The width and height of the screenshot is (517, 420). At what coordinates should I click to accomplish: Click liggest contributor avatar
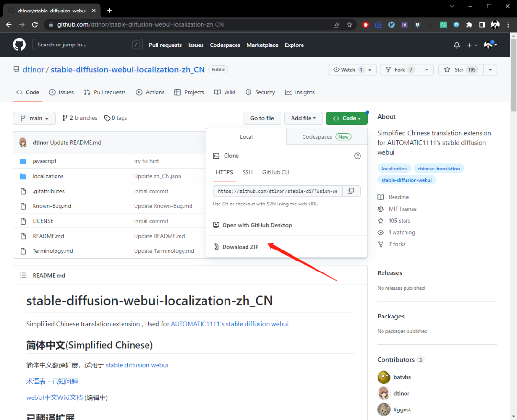point(384,409)
